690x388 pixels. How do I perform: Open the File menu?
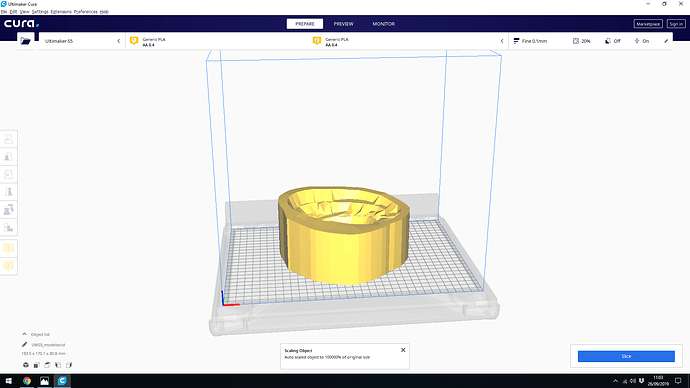point(4,11)
